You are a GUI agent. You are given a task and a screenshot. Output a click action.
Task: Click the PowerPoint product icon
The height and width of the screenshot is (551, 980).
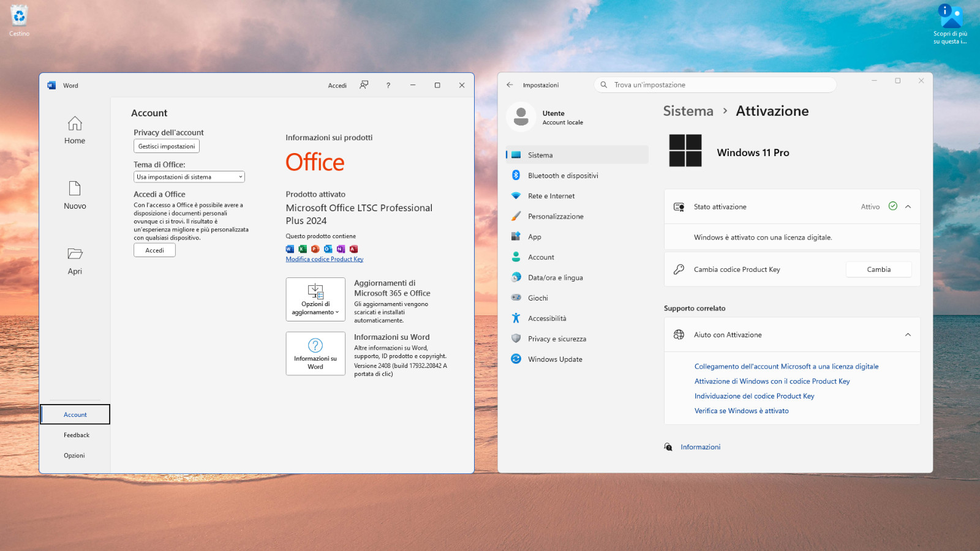click(x=315, y=249)
